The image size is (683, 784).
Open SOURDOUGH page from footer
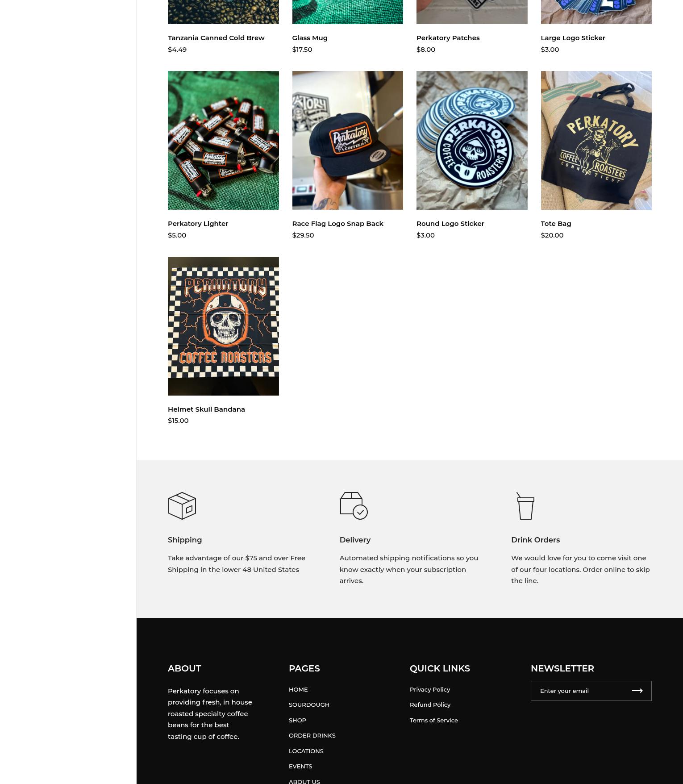coord(309,705)
